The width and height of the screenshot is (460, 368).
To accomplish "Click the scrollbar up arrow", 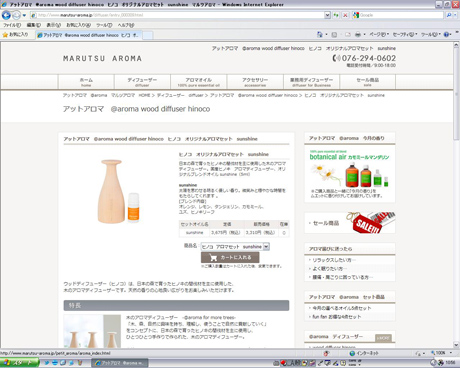I will click(456, 45).
